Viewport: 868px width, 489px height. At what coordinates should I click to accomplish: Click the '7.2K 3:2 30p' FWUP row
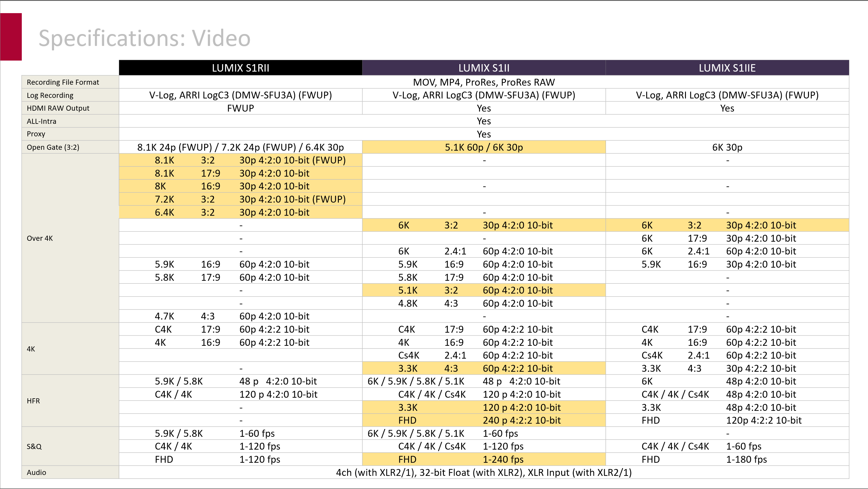click(x=241, y=199)
